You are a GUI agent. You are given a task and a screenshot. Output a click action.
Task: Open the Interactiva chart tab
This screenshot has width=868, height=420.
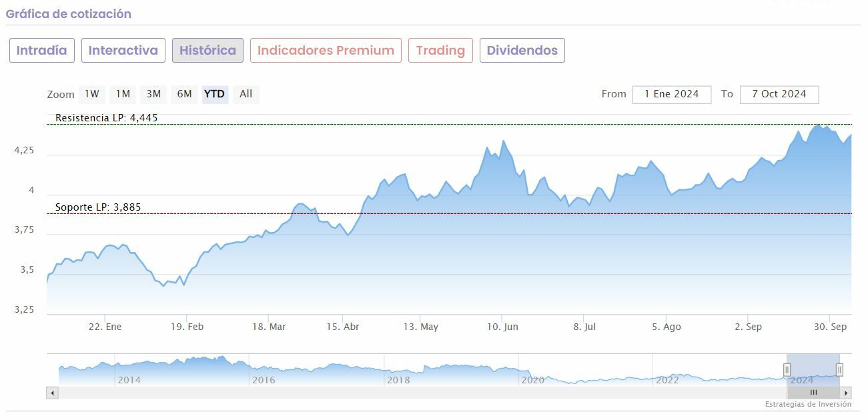pyautogui.click(x=123, y=51)
